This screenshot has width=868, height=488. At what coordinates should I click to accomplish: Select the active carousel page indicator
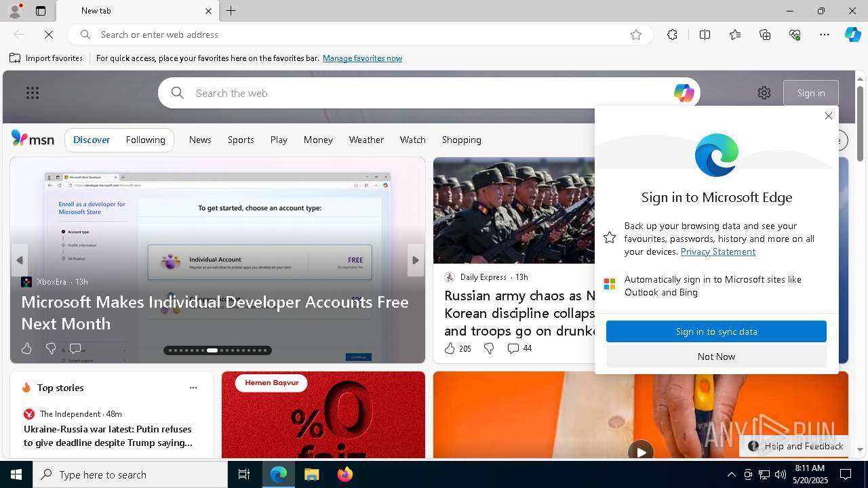[x=212, y=350]
